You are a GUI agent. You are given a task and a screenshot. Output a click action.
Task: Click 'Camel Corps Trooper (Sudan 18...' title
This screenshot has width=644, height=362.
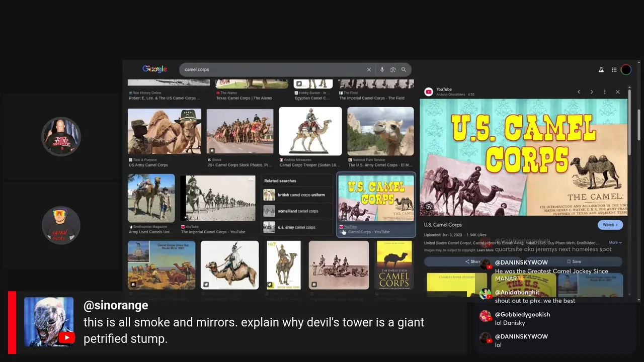point(309,165)
